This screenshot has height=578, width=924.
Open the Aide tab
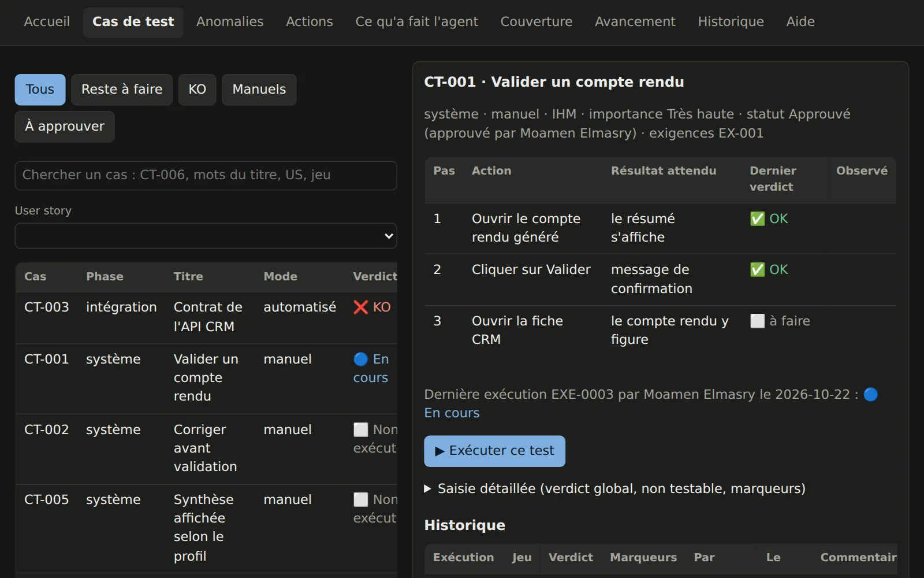[800, 22]
